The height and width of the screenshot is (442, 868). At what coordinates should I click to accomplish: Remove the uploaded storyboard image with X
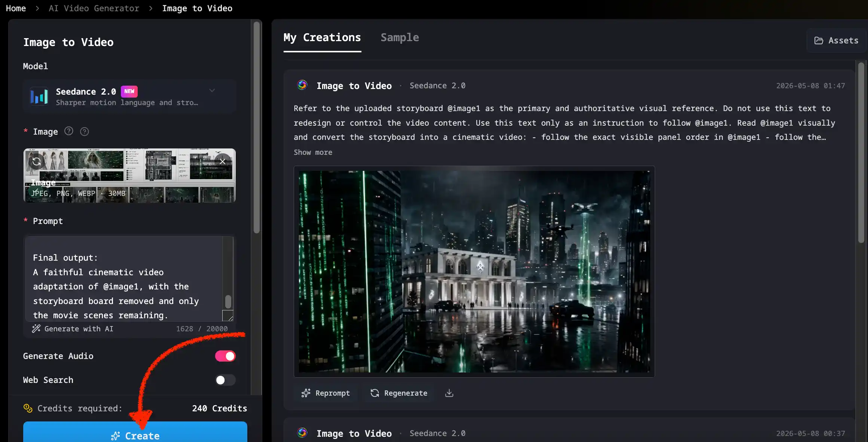click(x=223, y=162)
